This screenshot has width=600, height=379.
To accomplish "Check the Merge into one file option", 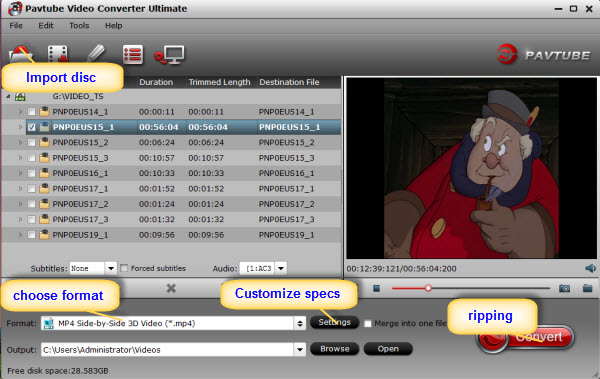I will (368, 323).
